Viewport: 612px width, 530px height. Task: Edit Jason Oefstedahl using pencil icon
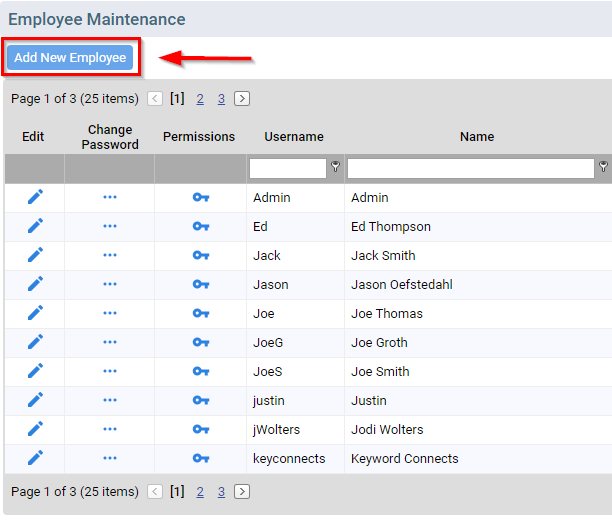(x=35, y=284)
